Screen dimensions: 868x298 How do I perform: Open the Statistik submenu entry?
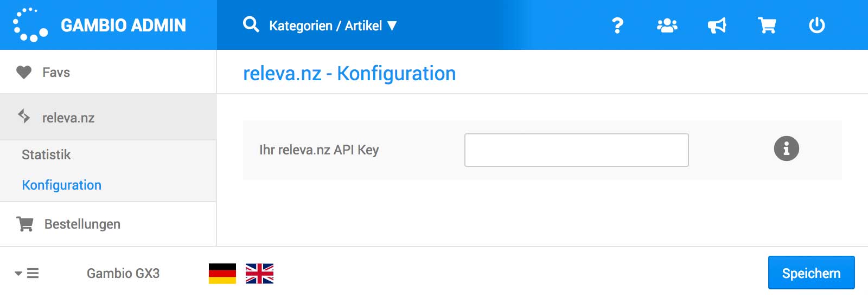point(46,155)
